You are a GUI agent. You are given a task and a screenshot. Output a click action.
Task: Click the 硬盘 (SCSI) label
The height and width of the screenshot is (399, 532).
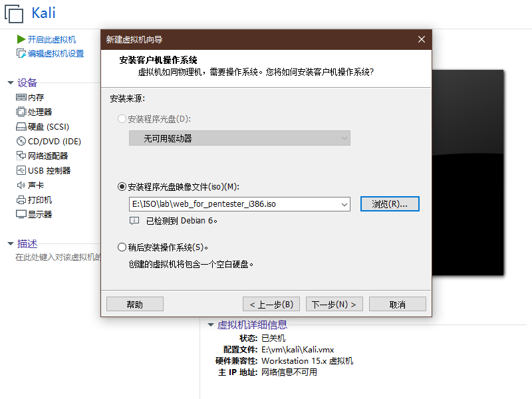coord(49,127)
